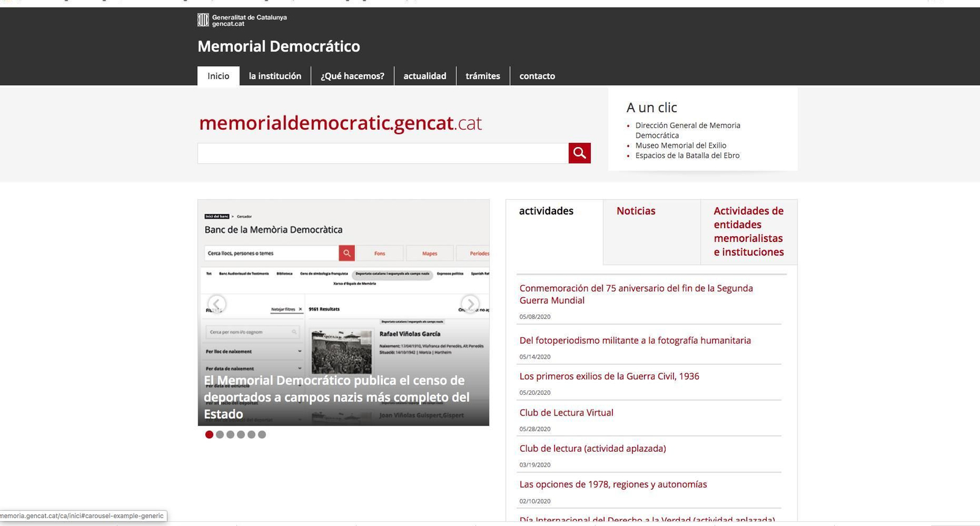Viewport: 980px width, 526px height.
Task: Select the second carousel indicator dot
Action: pyautogui.click(x=220, y=435)
